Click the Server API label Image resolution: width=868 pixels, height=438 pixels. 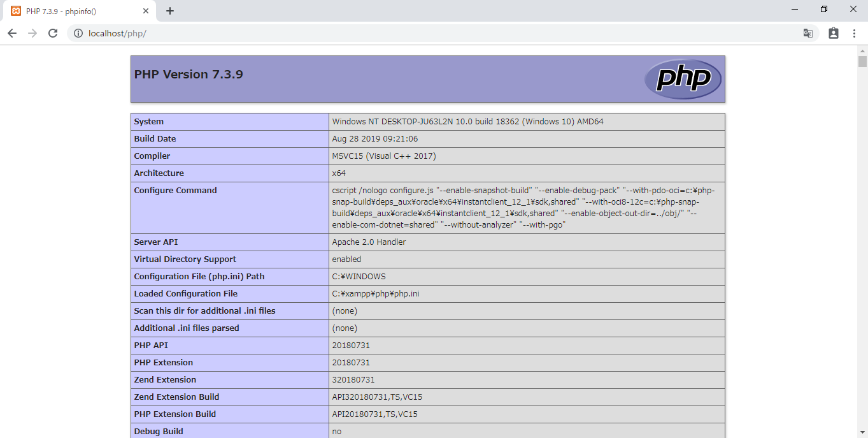(x=156, y=242)
